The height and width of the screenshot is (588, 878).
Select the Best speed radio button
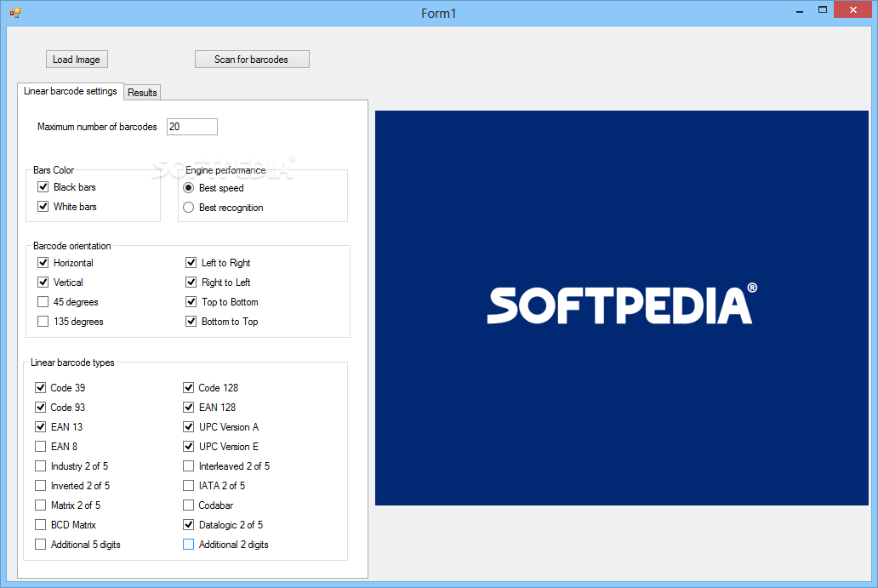coord(189,187)
